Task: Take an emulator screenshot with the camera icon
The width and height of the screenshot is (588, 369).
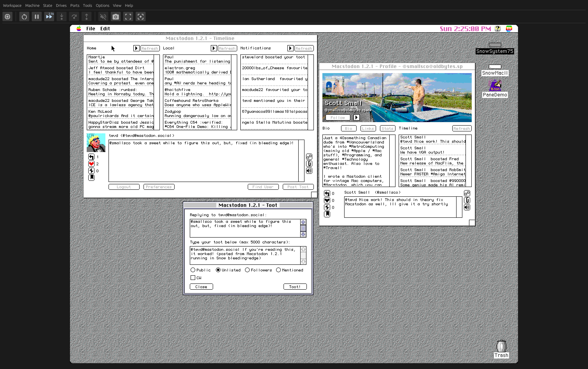Action: click(x=116, y=17)
